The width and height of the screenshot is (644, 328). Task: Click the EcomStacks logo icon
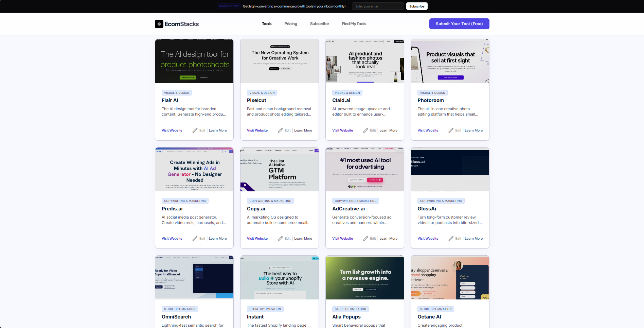coord(159,24)
